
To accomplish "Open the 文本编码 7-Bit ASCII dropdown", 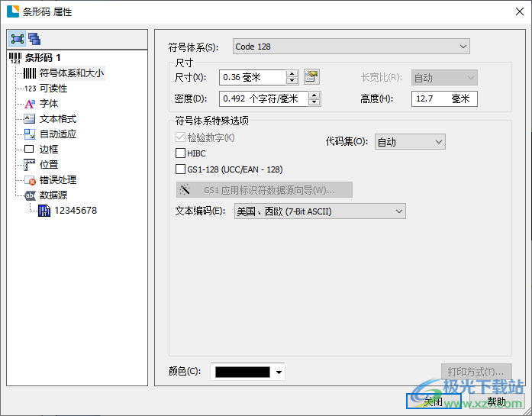I will click(x=320, y=211).
